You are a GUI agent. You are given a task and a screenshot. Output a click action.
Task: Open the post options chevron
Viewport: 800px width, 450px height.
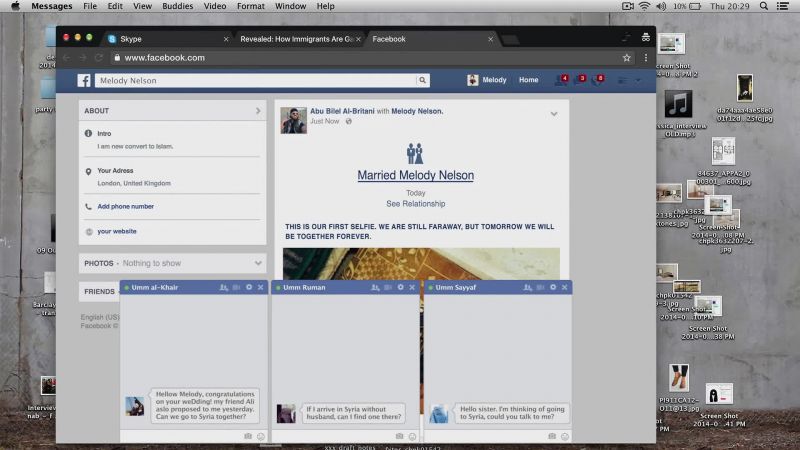[554, 114]
